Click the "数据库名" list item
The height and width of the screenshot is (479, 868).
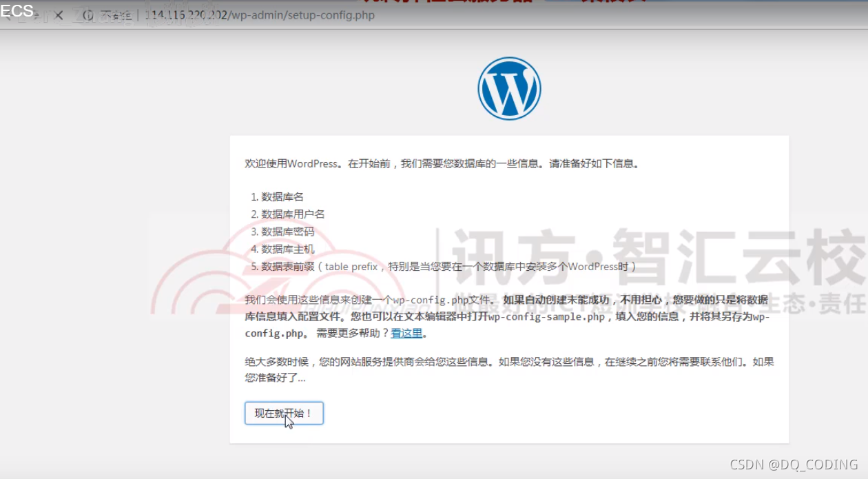282,197
